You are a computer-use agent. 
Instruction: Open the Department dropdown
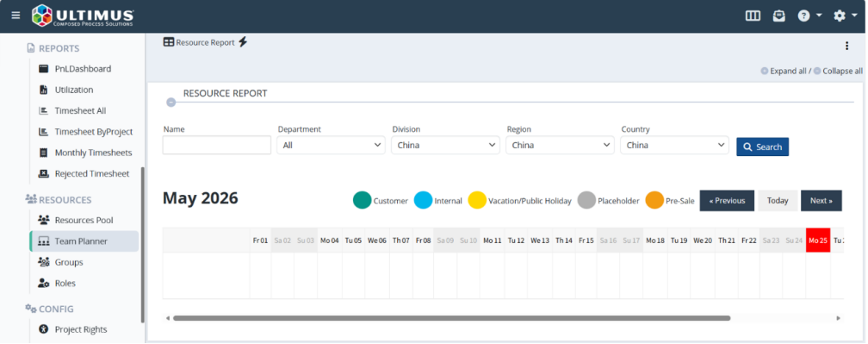click(331, 145)
